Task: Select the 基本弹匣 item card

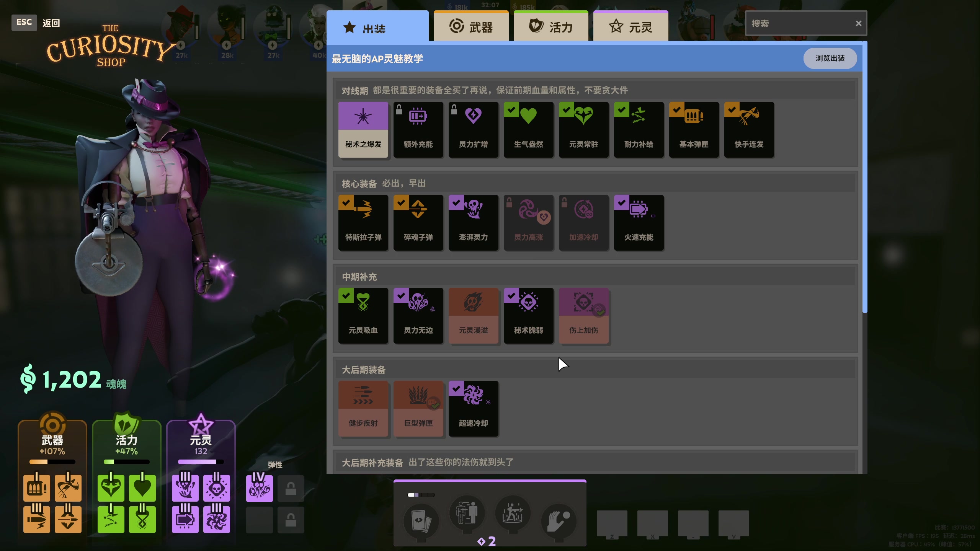Action: tap(694, 129)
